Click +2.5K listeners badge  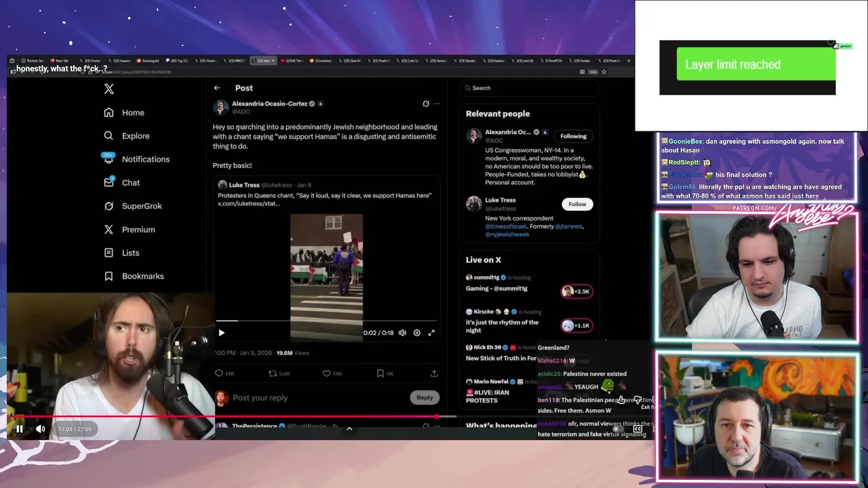576,291
